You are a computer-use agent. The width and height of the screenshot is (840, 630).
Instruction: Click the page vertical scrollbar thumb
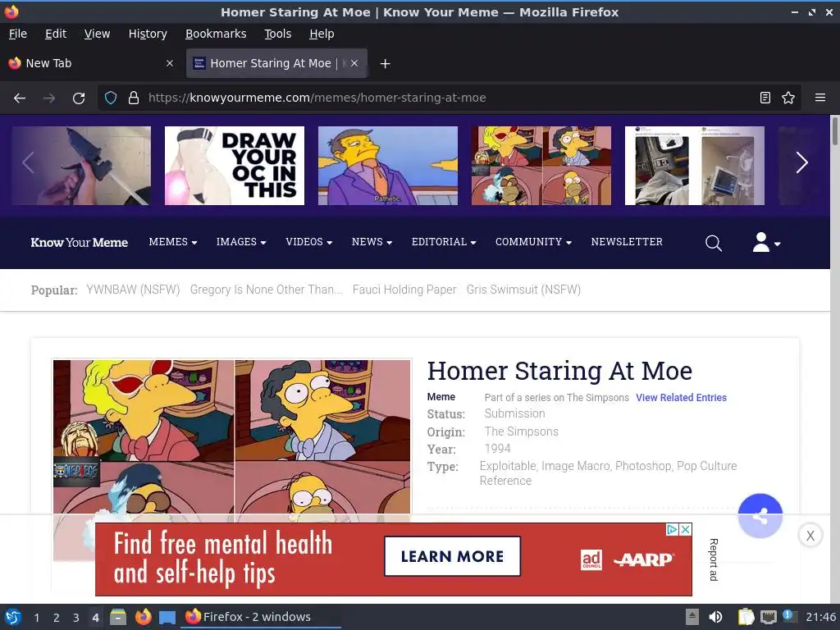pos(834,130)
